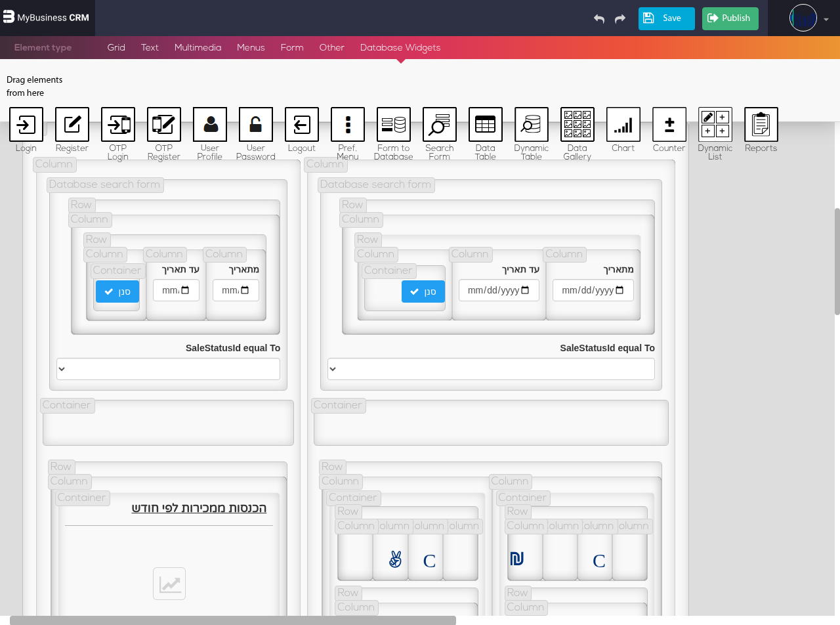The image size is (840, 625).
Task: Click the horizontal scrollbar at the bottom
Action: pyautogui.click(x=232, y=620)
